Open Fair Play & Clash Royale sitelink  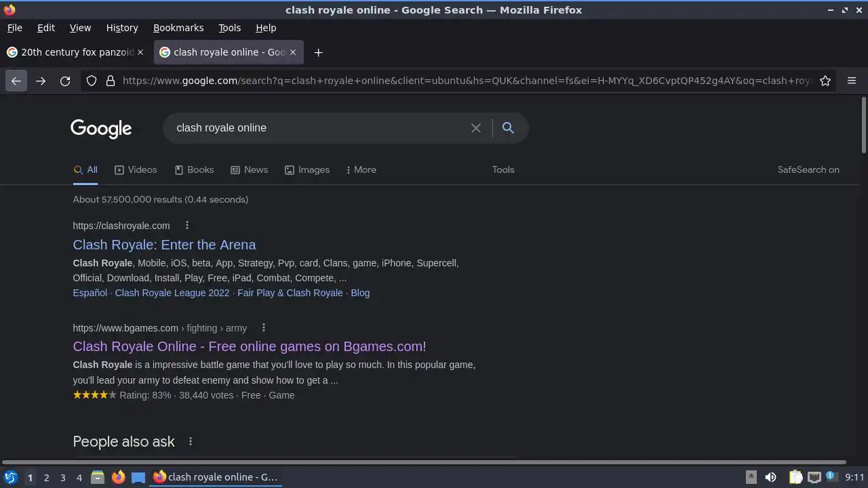pos(290,293)
